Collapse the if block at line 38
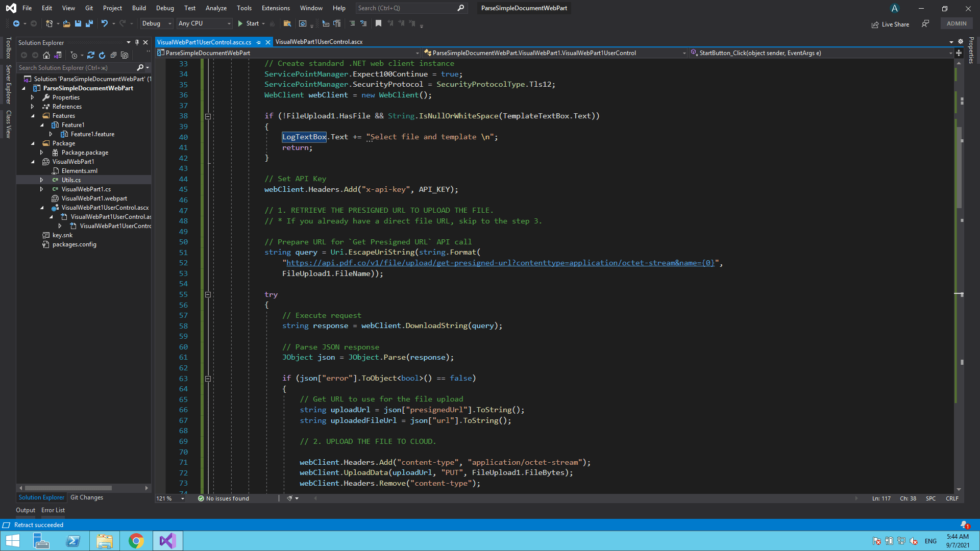 point(208,116)
